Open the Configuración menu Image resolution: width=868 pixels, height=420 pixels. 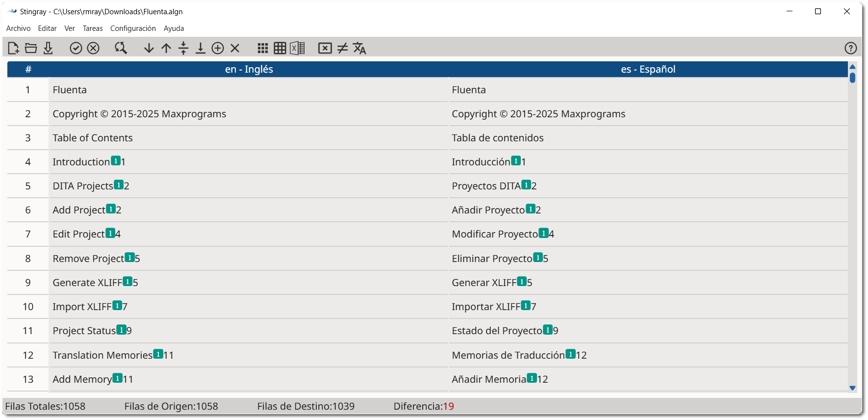coord(133,28)
